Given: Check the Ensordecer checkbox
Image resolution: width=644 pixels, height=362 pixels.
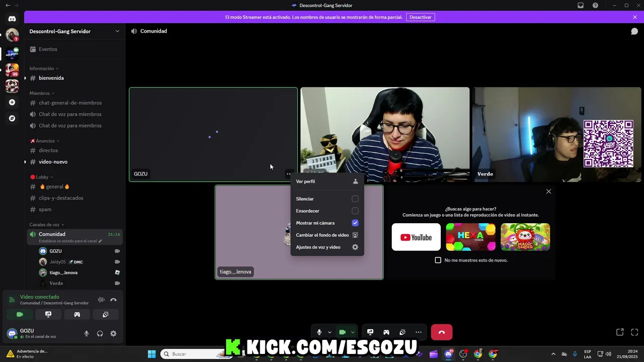Looking at the screenshot, I should click(355, 211).
